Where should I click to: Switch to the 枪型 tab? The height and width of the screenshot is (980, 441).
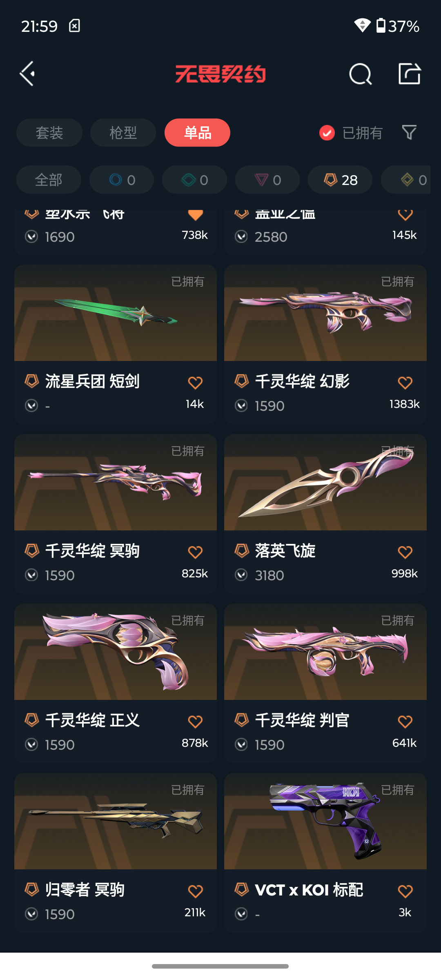[123, 133]
